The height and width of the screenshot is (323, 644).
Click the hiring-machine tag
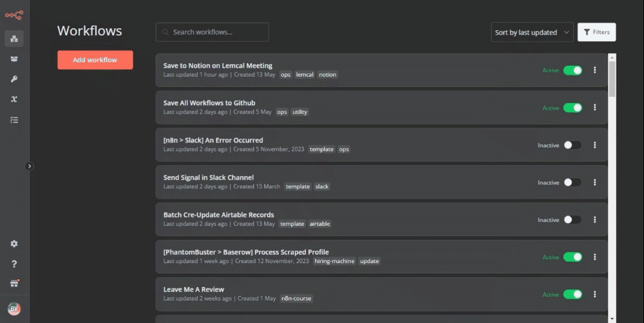point(334,261)
